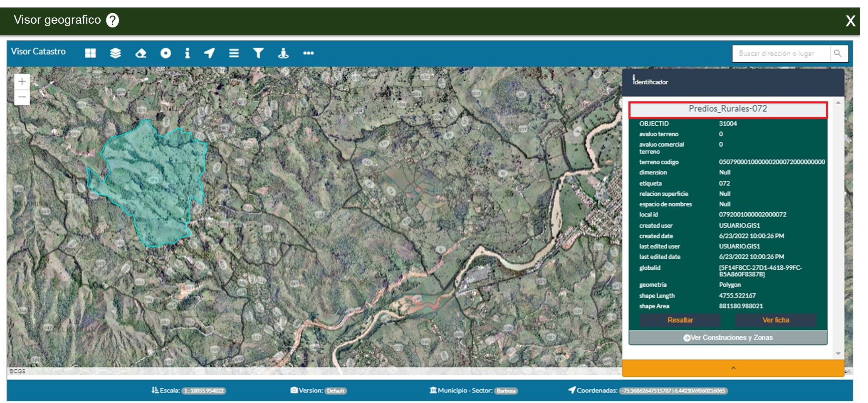
Task: Collapse the identifier panel with orange chevron
Action: click(x=733, y=368)
